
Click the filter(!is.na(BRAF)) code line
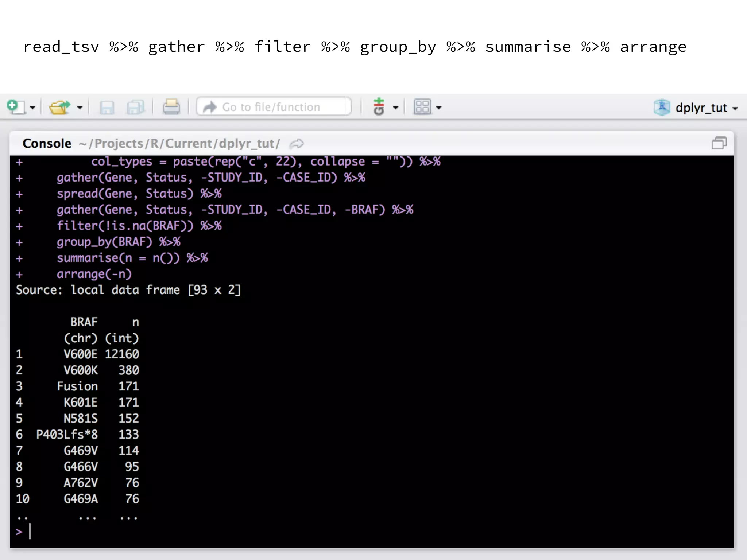point(139,226)
